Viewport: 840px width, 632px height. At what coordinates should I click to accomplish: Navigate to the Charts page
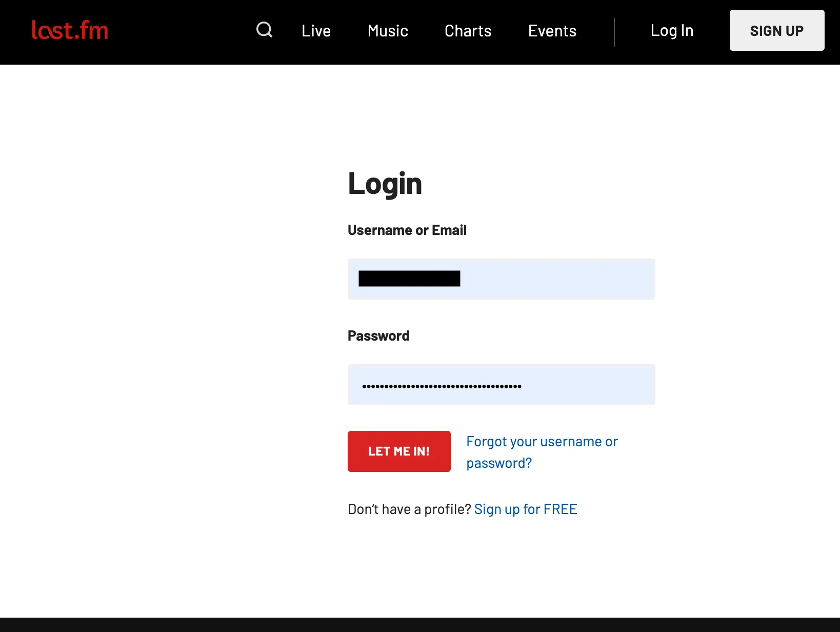pyautogui.click(x=468, y=31)
